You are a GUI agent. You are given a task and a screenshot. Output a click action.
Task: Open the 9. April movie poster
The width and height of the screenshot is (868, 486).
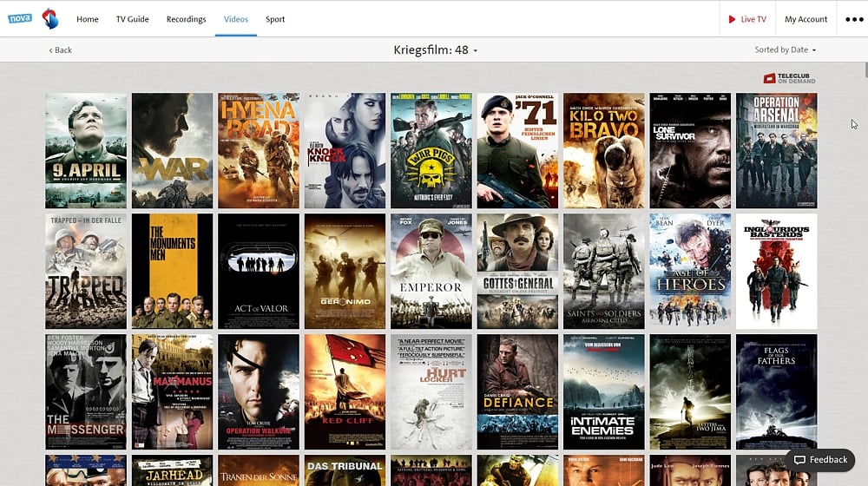(86, 150)
